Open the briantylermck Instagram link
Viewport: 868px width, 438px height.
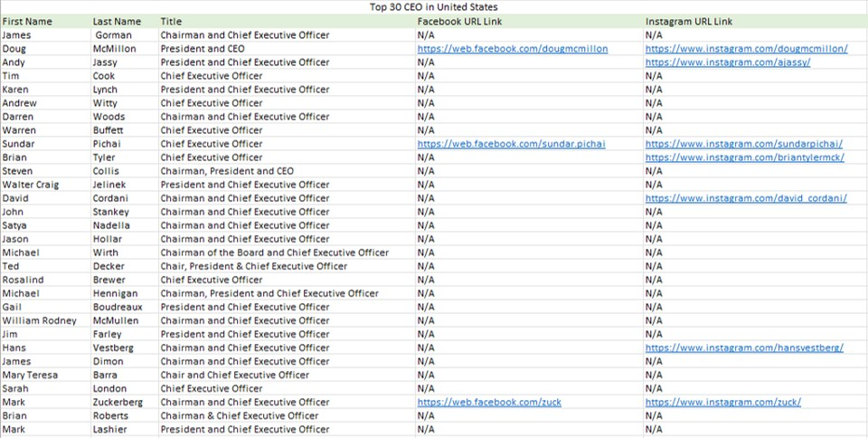[x=744, y=157]
